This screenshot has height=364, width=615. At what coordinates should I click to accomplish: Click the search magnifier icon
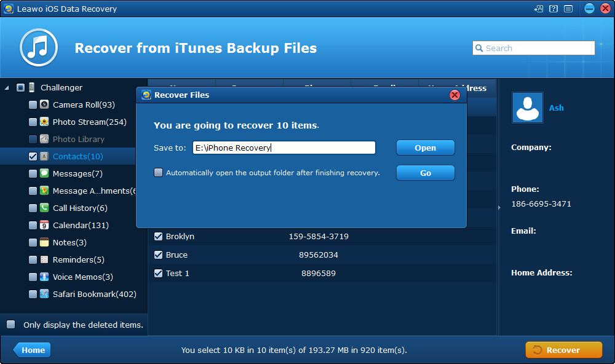tap(479, 48)
